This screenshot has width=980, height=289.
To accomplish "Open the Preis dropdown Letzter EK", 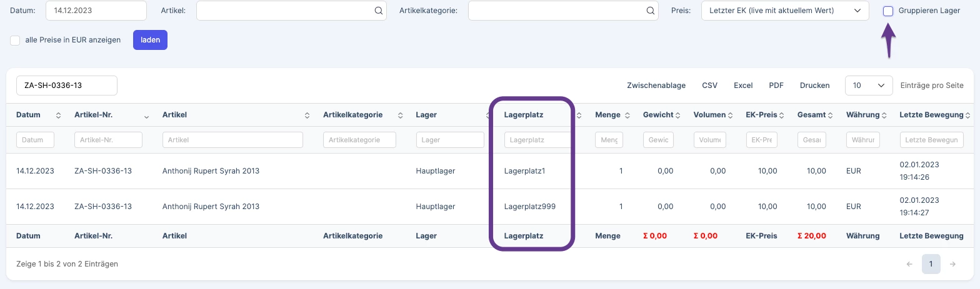I will pyautogui.click(x=785, y=11).
